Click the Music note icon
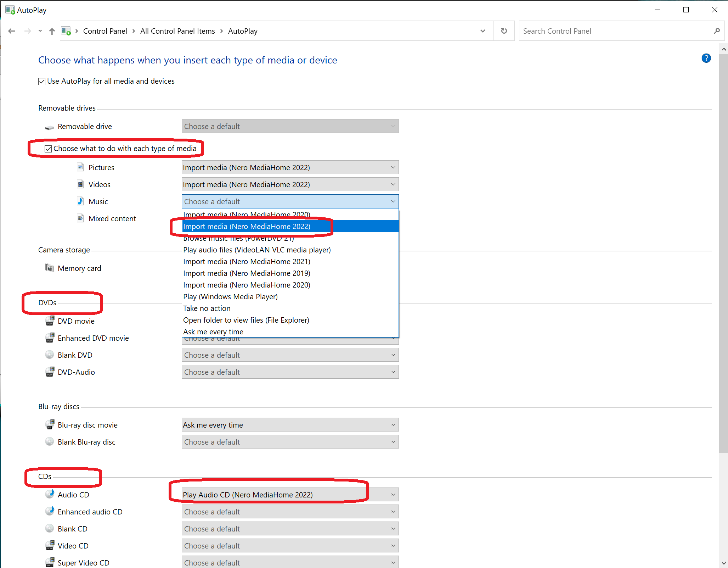The height and width of the screenshot is (568, 728). [80, 201]
